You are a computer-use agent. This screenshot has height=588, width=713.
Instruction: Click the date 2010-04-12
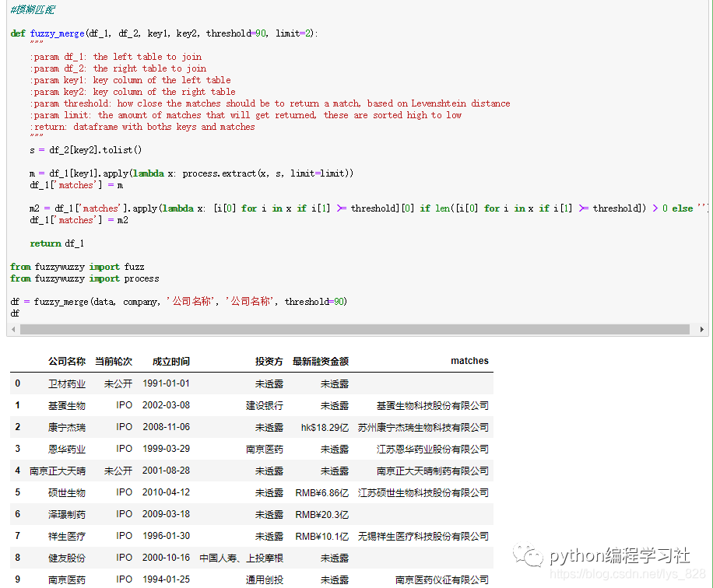coord(166,492)
